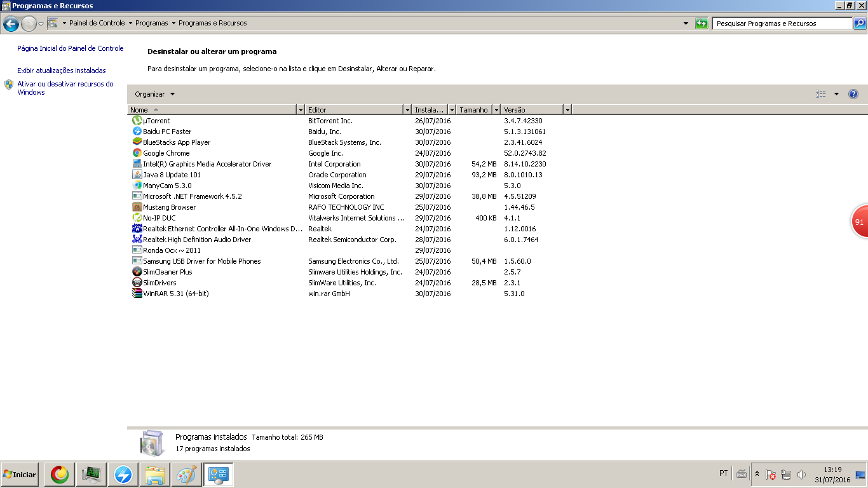Click the µTorrent program icon

[137, 121]
